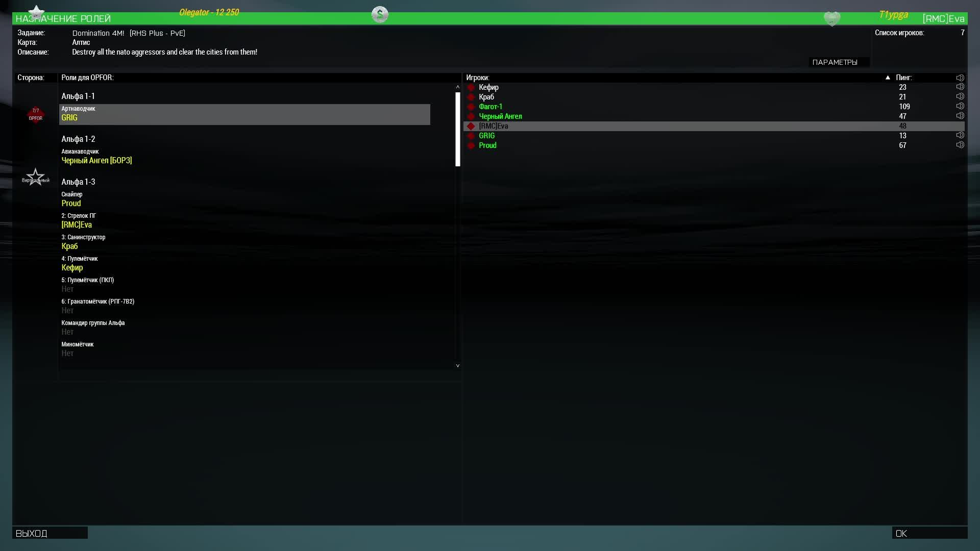Screen dimensions: 980x551
Task: Mute player Кефир with speaker icon
Action: pyautogui.click(x=960, y=87)
